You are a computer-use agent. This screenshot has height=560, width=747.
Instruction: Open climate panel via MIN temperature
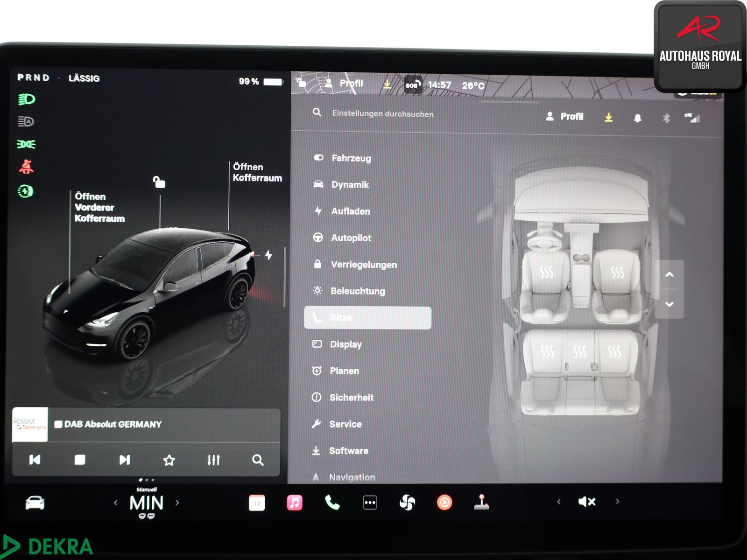[147, 503]
